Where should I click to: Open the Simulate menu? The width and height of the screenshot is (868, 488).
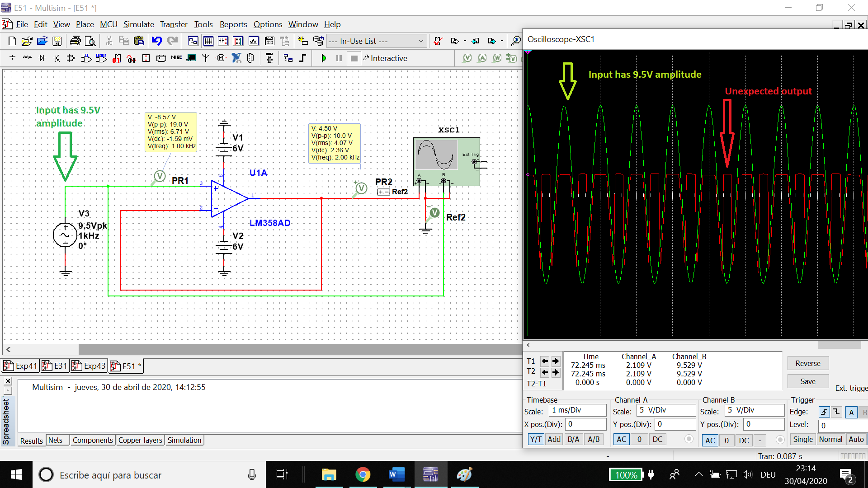pos(138,24)
